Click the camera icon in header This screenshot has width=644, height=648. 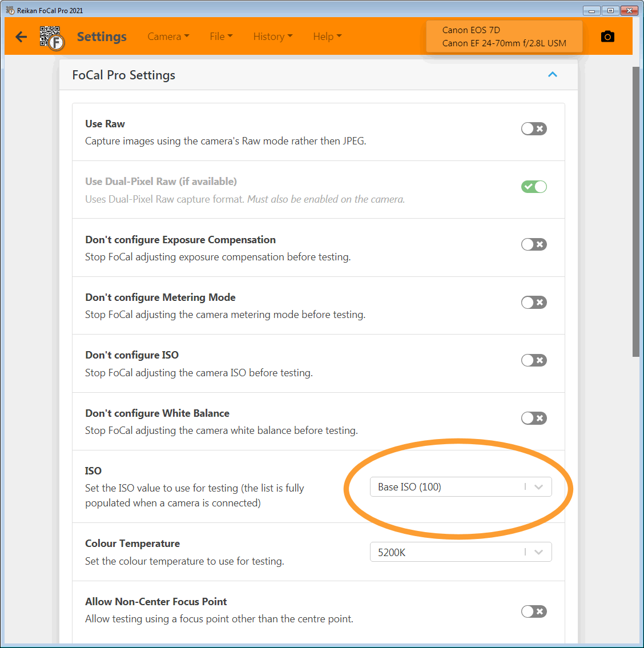click(x=607, y=37)
